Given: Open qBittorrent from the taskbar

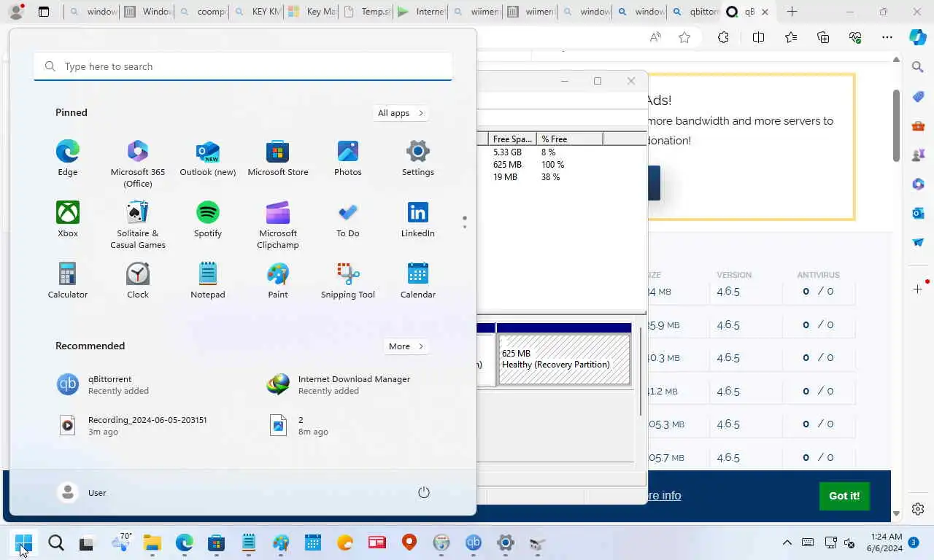Looking at the screenshot, I should pyautogui.click(x=474, y=542).
